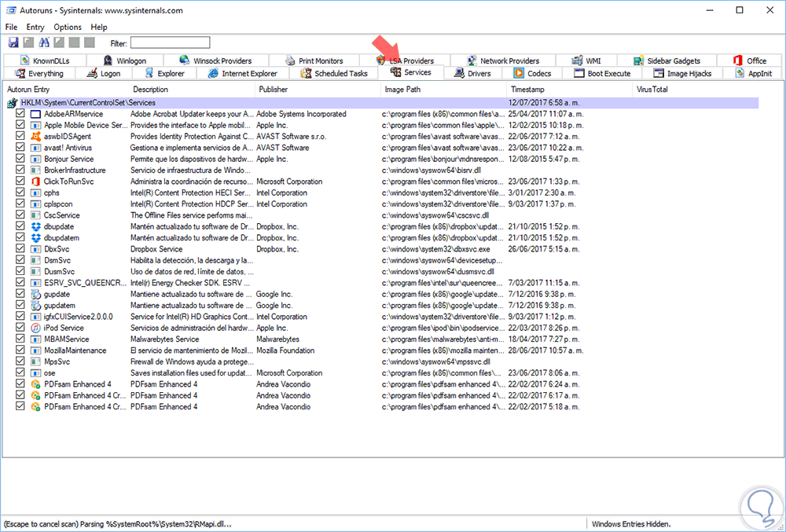
Task: Click the MpsSvc row icon
Action: (x=35, y=361)
